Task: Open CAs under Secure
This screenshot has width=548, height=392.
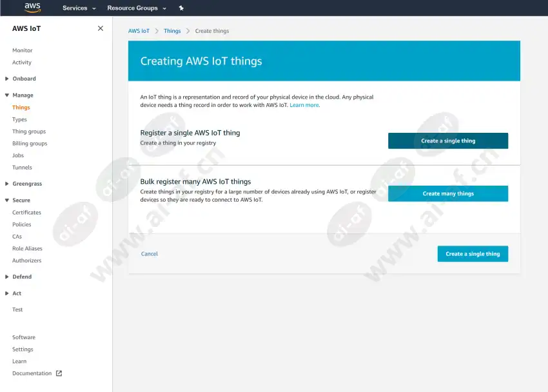Action: (17, 237)
